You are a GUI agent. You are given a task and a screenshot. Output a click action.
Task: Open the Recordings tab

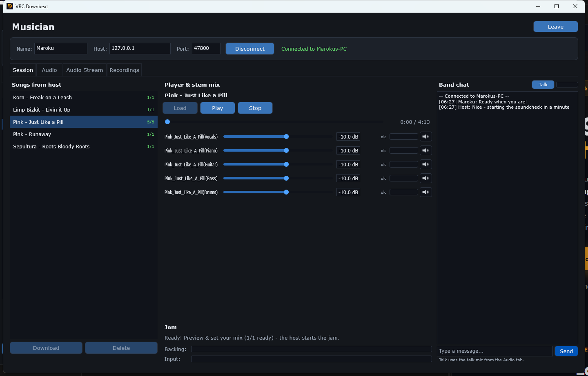click(124, 70)
